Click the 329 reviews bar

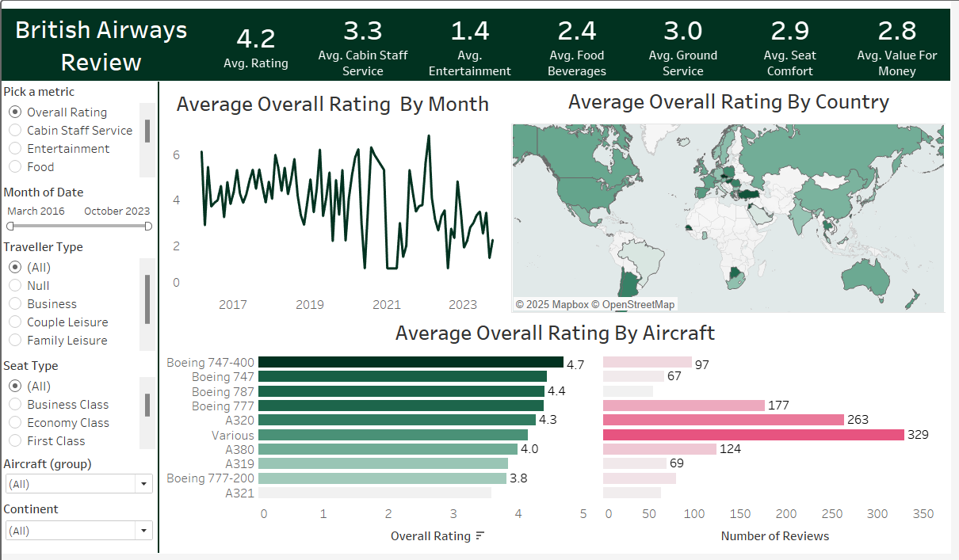tap(754, 435)
